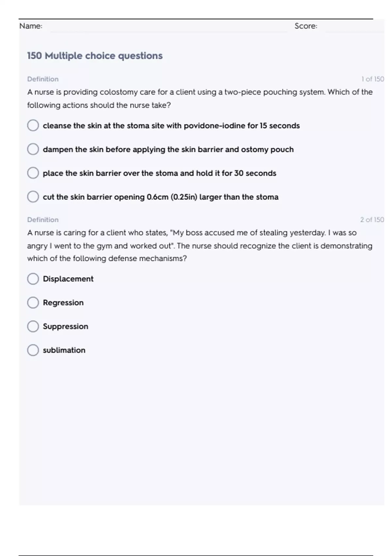Pick the Suppression radio button
Viewport: 392px width, 556px height.
(x=33, y=326)
